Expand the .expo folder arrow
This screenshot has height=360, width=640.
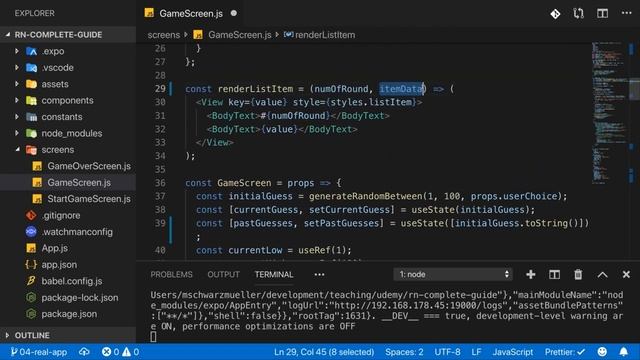click(x=17, y=51)
